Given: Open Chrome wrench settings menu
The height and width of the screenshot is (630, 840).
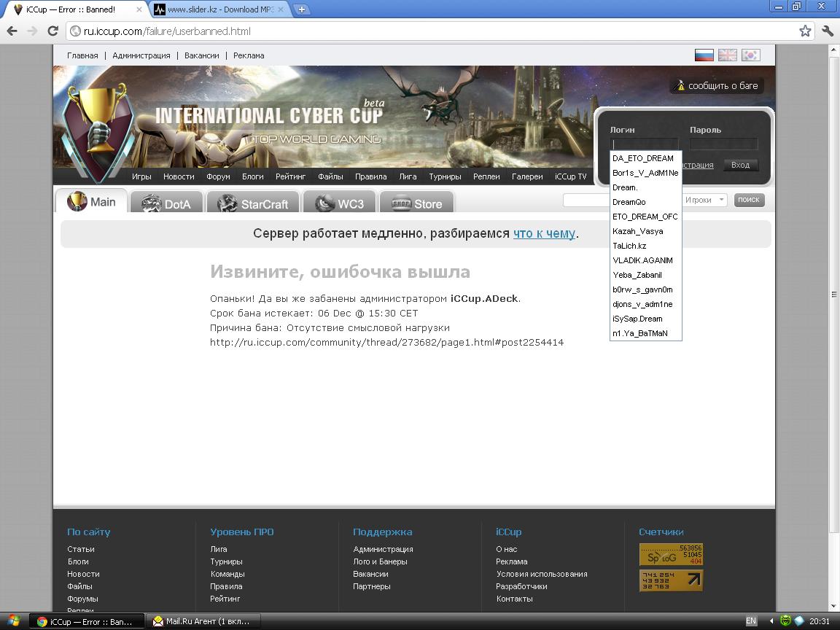Looking at the screenshot, I should (x=828, y=31).
